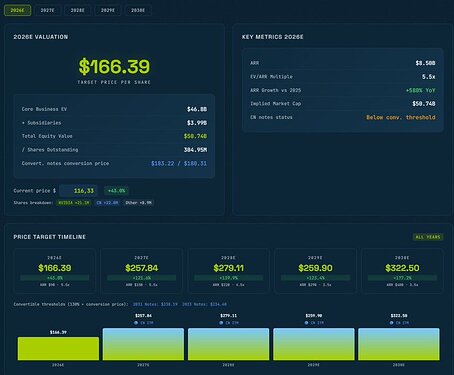Click the 'PRICE TARGET TIMELINE' heading
Image resolution: width=454 pixels, height=375 pixels.
pos(50,237)
